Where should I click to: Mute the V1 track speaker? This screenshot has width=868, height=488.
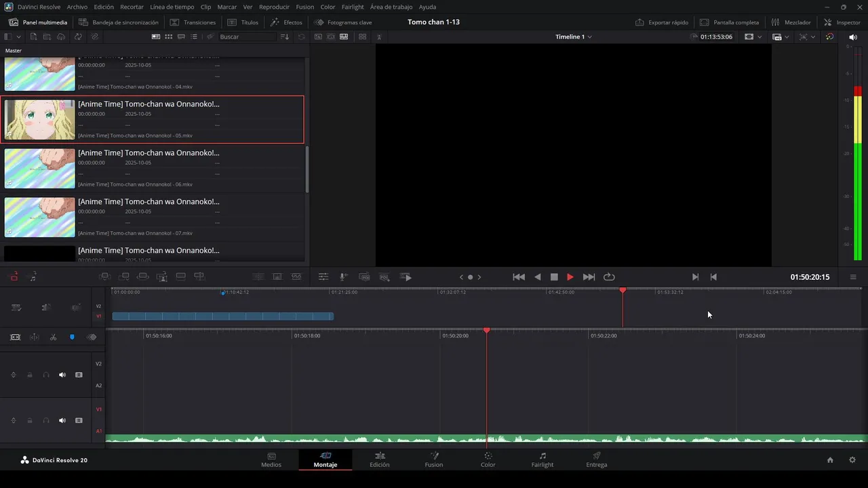[x=62, y=420]
